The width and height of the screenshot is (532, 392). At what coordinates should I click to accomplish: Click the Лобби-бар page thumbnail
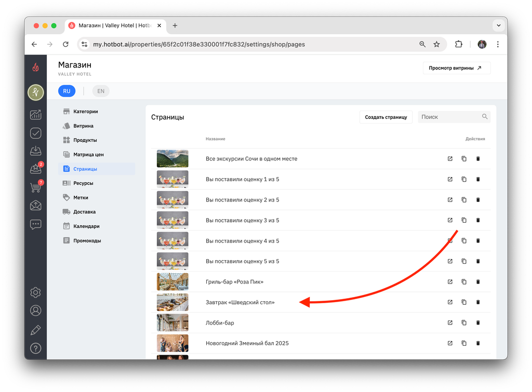click(172, 323)
